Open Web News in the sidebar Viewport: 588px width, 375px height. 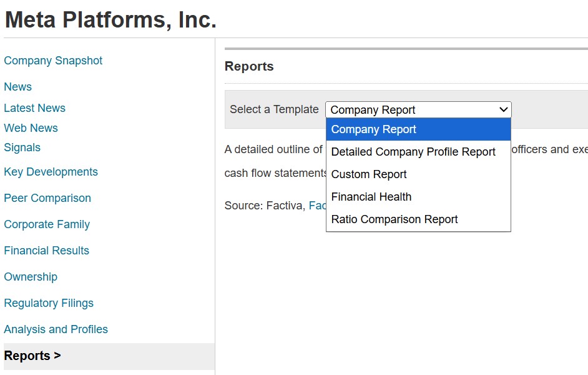[31, 128]
